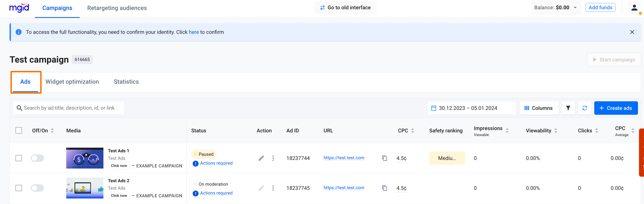The height and width of the screenshot is (204, 644).
Task: Open more options for Test Ads 2
Action: [273, 188]
